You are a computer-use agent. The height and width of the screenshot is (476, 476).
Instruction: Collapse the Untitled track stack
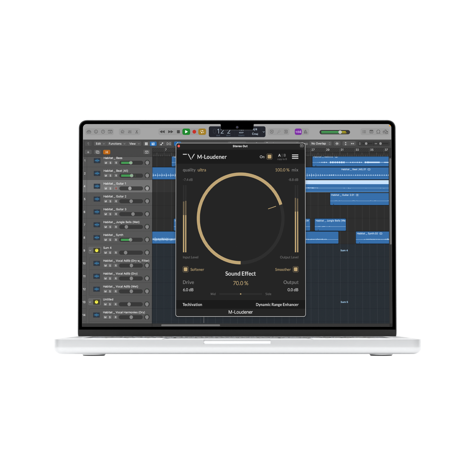[x=90, y=302]
